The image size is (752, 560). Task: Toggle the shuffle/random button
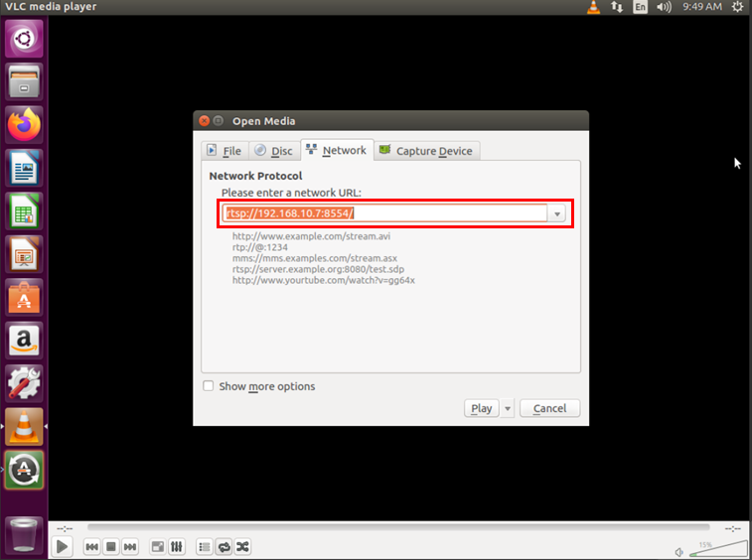tap(242, 546)
